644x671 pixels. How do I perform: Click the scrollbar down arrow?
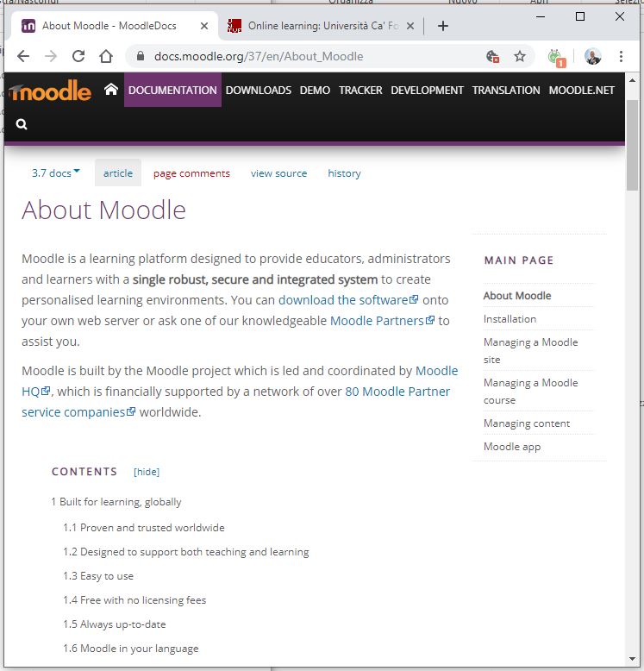coord(633,659)
